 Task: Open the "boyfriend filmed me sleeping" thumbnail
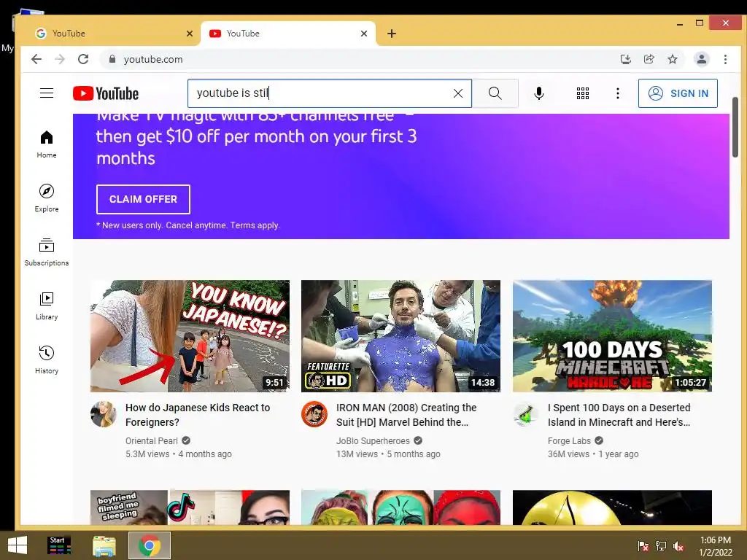point(190,507)
